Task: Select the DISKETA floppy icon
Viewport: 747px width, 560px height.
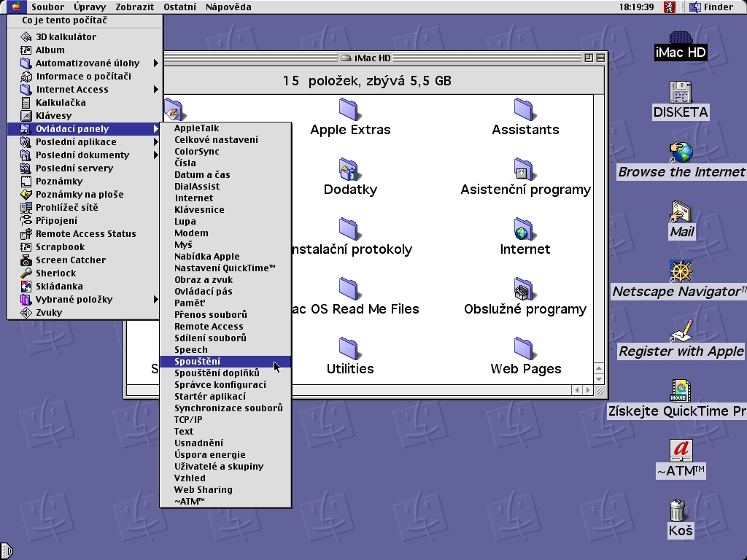Action: [x=681, y=93]
